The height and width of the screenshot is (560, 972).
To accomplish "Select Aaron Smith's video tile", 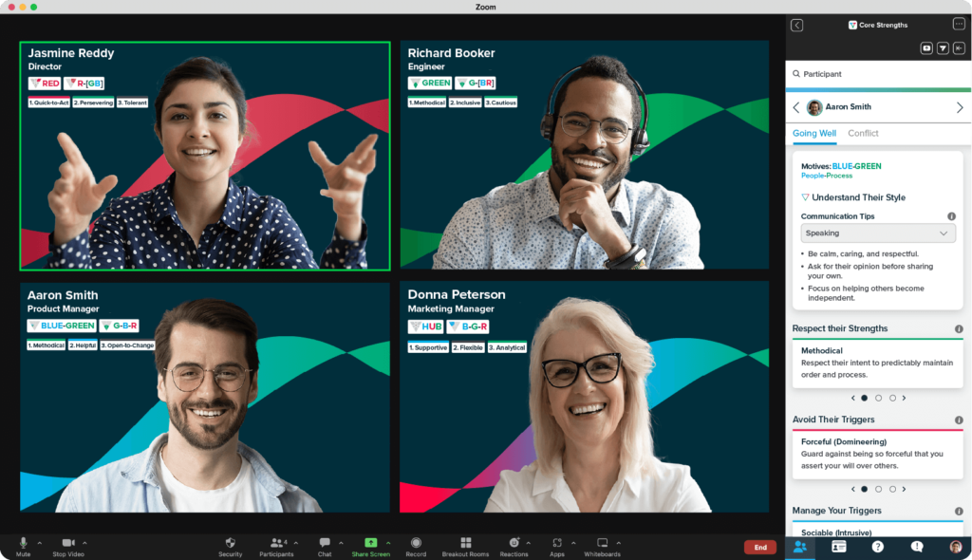I will point(205,397).
